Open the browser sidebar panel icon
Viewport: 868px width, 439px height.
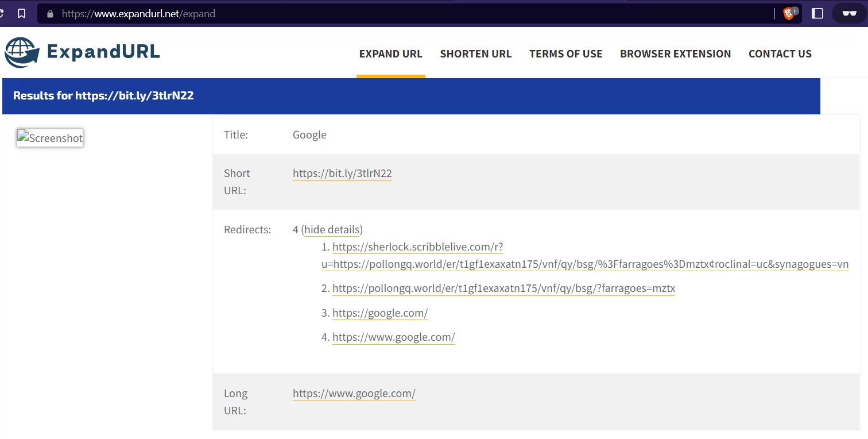click(x=817, y=14)
